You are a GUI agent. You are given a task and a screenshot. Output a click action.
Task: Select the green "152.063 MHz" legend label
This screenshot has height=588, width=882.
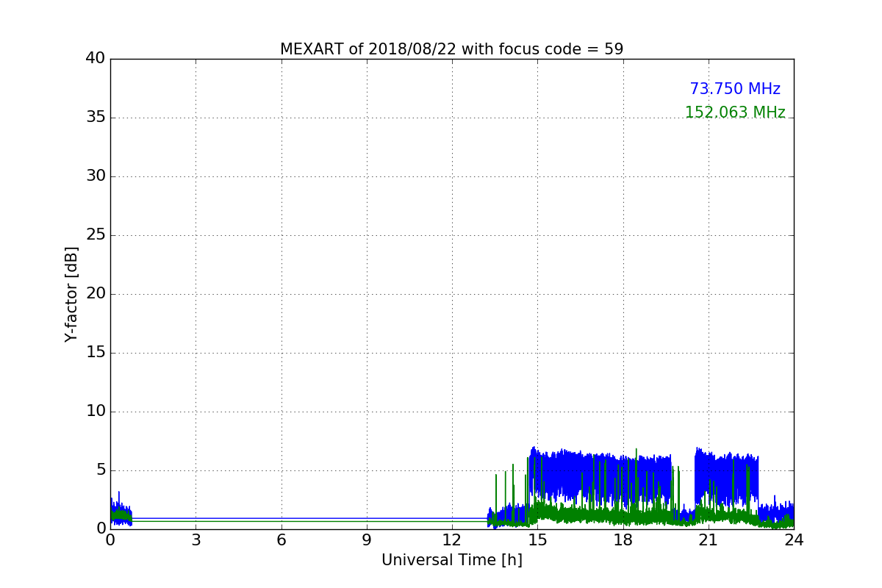coord(735,112)
